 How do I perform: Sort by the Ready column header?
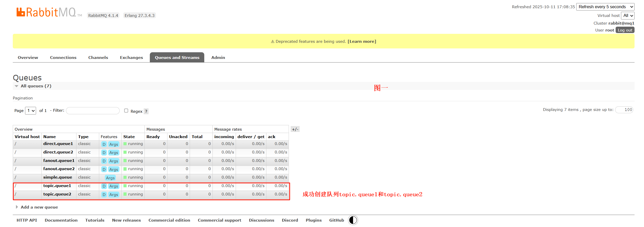click(x=153, y=137)
